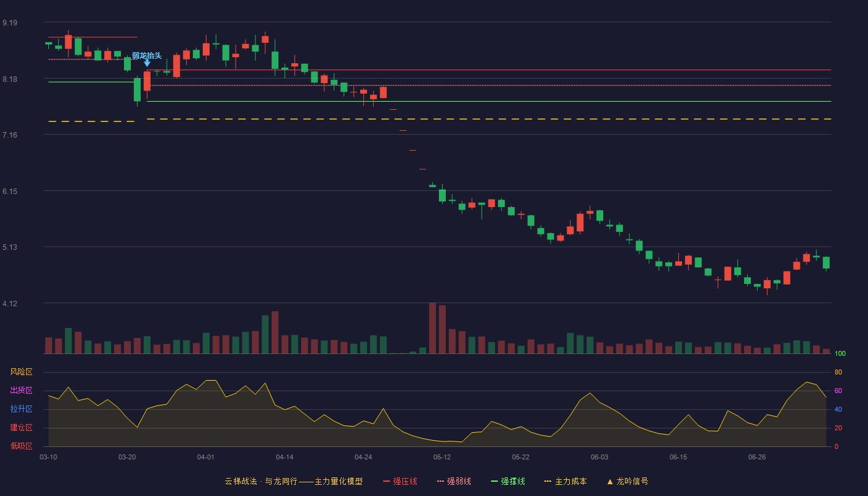Click the blue down-arrow under 弱龙抬头
This screenshot has height=496, width=868.
[x=147, y=63]
